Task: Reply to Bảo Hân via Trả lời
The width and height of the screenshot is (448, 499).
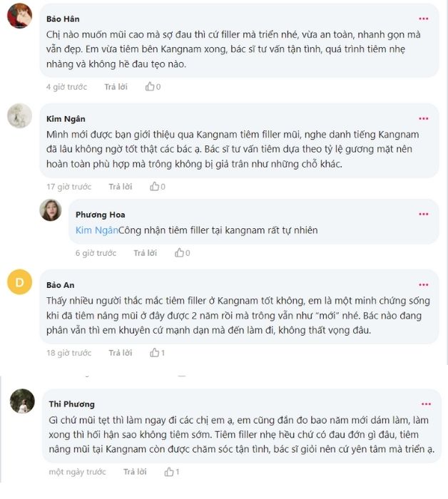Action: pyautogui.click(x=116, y=87)
